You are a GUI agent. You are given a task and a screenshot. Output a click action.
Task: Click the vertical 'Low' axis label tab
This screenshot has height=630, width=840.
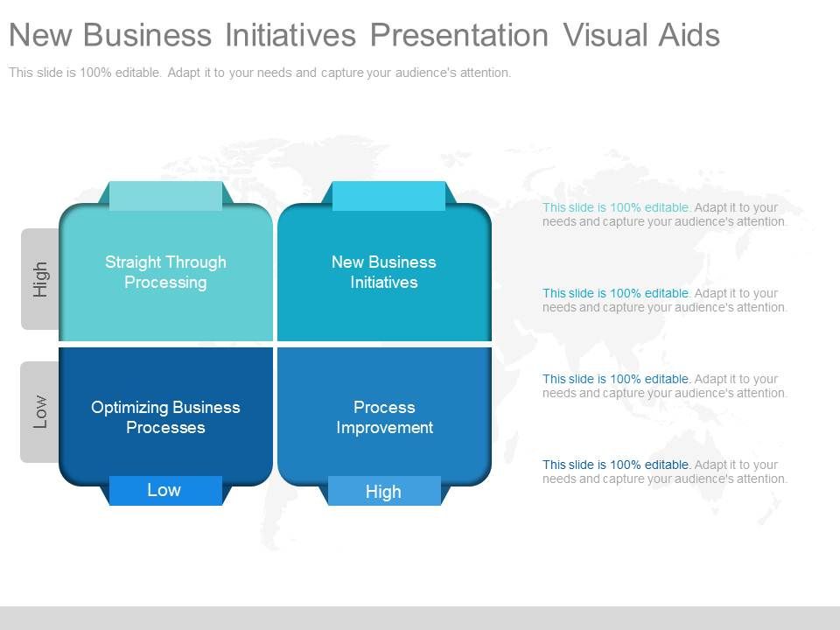pyautogui.click(x=40, y=412)
